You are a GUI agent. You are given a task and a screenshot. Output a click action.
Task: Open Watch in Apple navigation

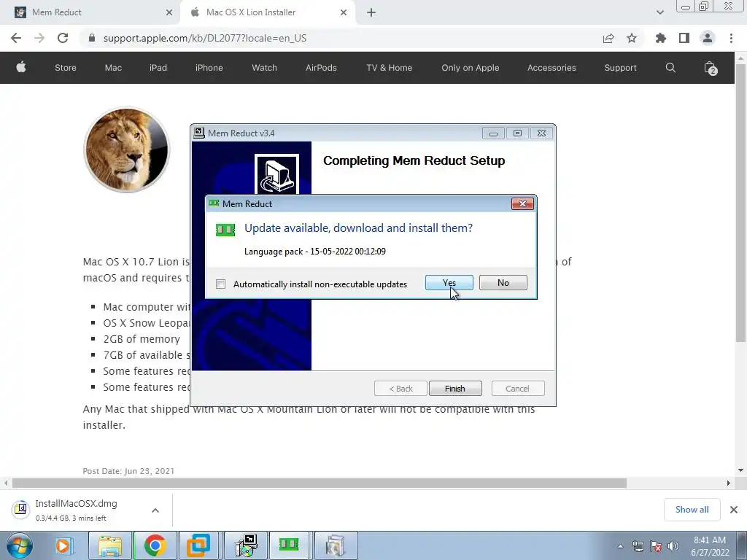pyautogui.click(x=264, y=68)
